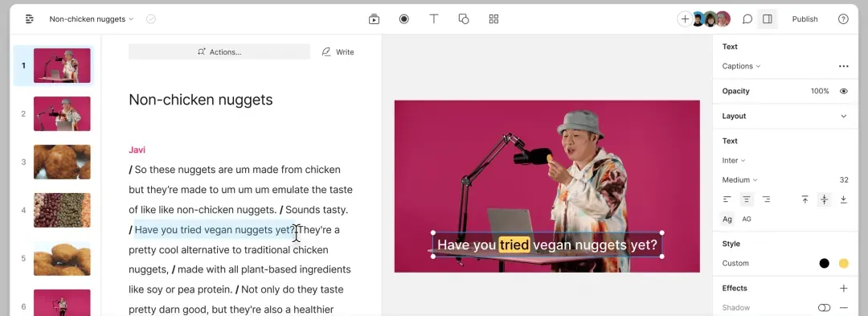Open the yellow highlight color swatch
Viewport: 868px width, 316px height.
[x=844, y=263]
